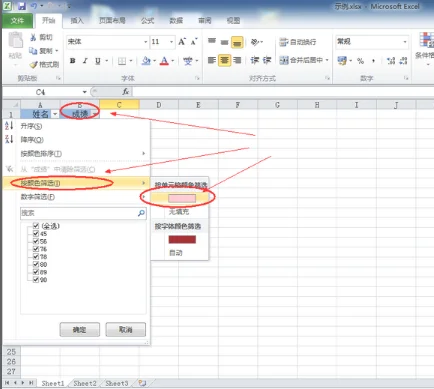
Task: Open the 宋体 font name dropdown
Action: [145, 42]
